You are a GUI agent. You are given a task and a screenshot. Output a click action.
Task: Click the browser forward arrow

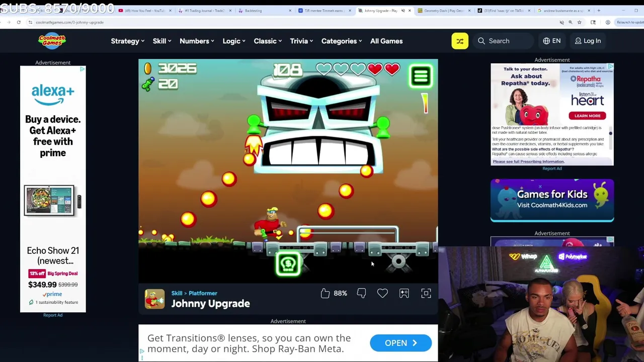coord(8,22)
